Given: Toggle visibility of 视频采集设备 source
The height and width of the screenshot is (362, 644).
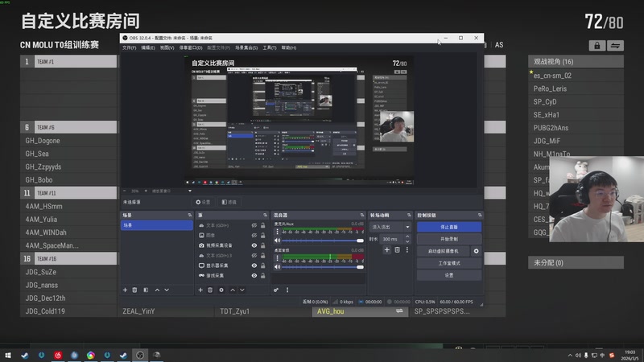Looking at the screenshot, I should coord(254,245).
